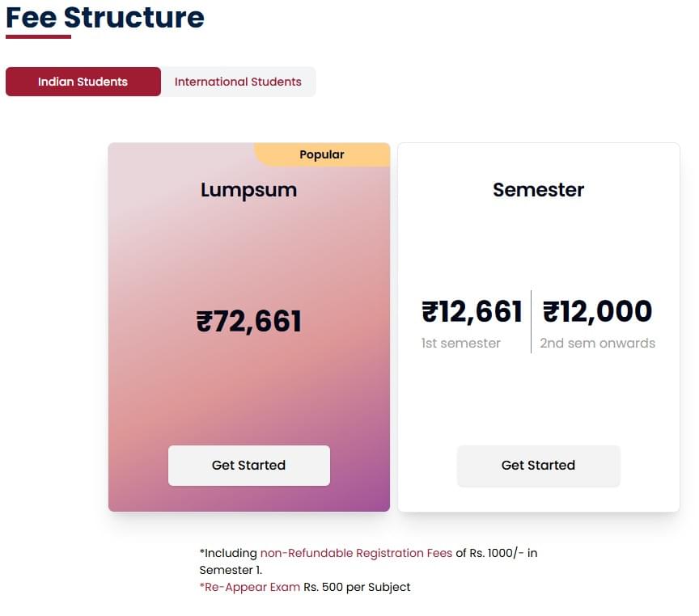Click the Lumpsum plan title
Image resolution: width=699 pixels, height=616 pixels.
[248, 190]
